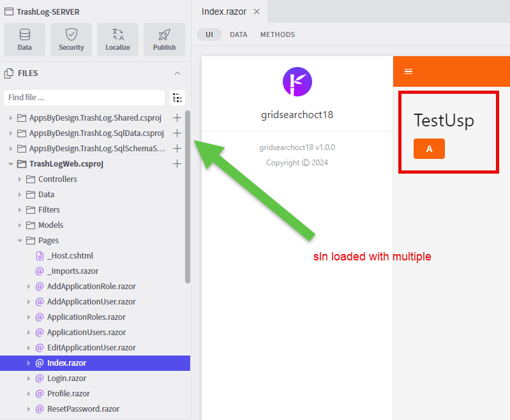This screenshot has width=510, height=420.
Task: Add item to TrashLogWeb.csproj with plus icon
Action: click(x=177, y=164)
